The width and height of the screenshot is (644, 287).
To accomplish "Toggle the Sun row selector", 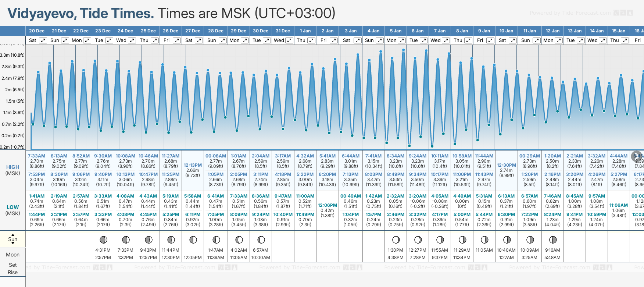I will coord(13,239).
